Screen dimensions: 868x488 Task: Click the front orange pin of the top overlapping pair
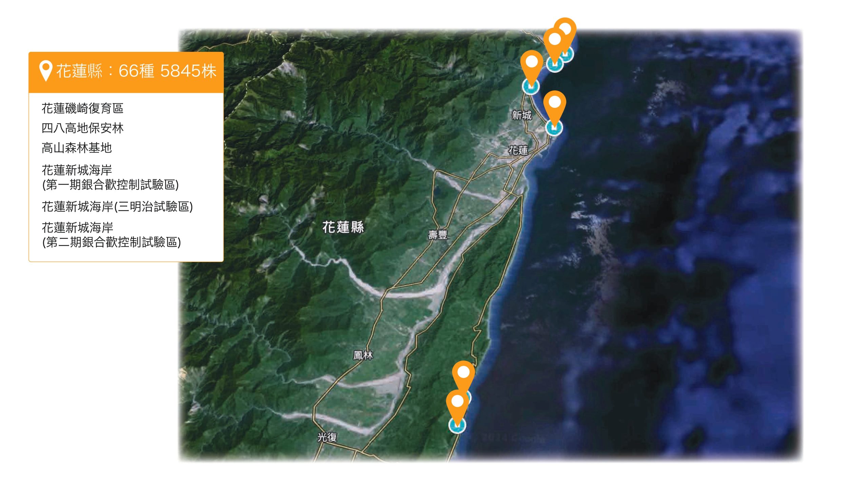tap(554, 44)
